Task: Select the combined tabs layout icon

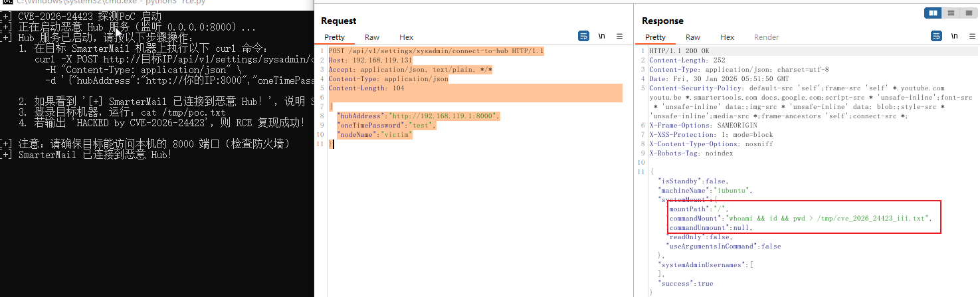Action: tap(969, 13)
